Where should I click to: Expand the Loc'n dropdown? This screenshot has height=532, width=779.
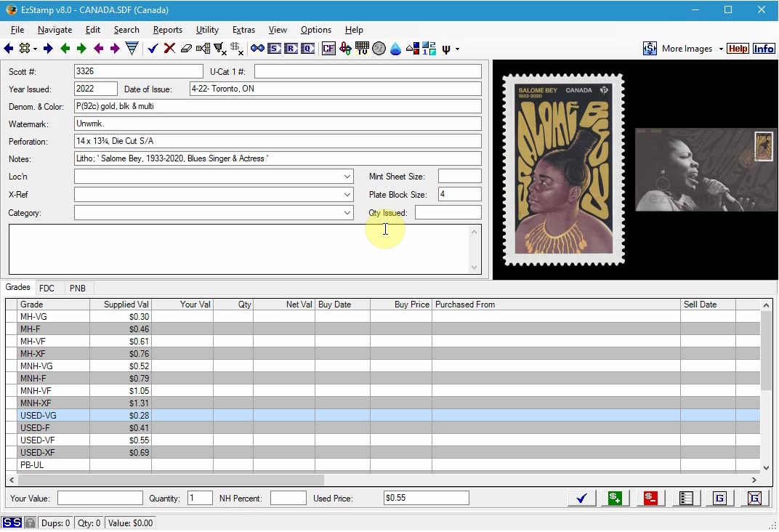(x=347, y=177)
